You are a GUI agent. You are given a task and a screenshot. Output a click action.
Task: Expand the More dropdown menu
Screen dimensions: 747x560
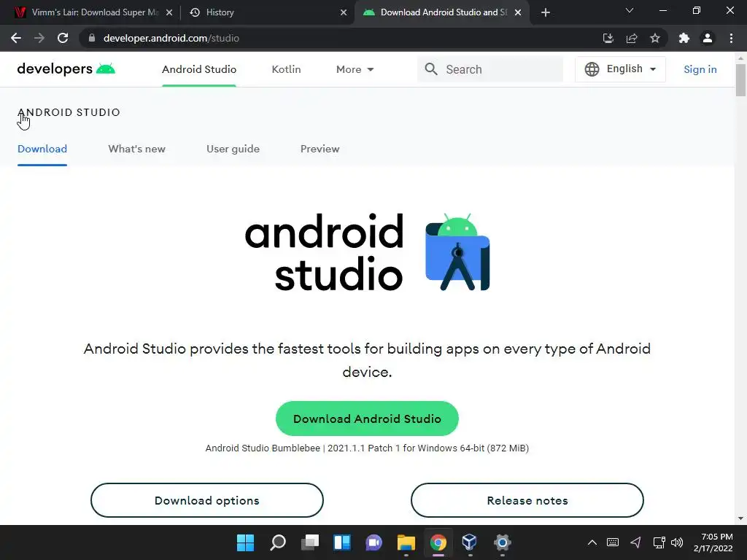(355, 69)
